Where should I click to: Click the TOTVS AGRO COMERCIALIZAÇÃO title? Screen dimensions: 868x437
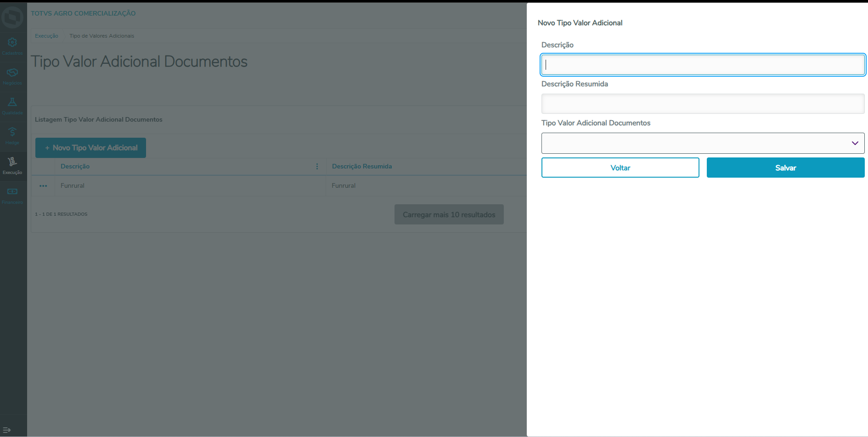83,13
